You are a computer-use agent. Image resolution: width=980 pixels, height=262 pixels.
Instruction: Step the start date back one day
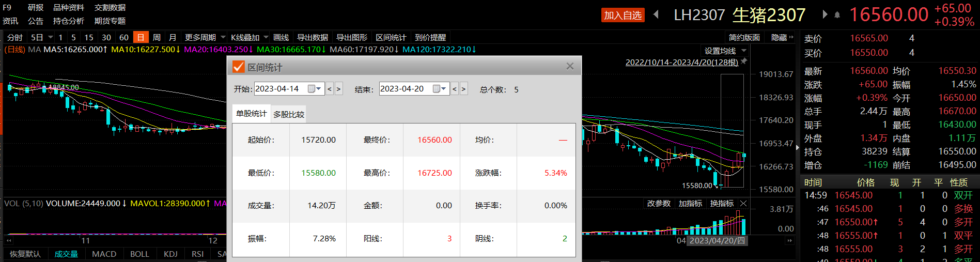coord(330,89)
